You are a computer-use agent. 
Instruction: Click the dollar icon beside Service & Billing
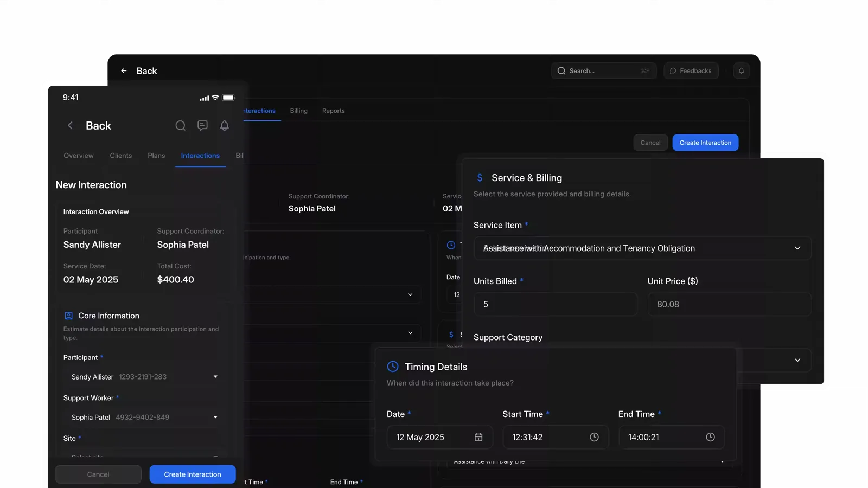tap(480, 178)
